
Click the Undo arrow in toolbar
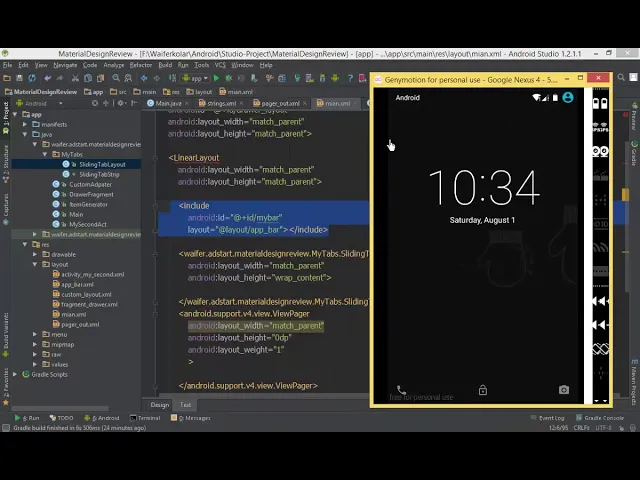[48, 78]
